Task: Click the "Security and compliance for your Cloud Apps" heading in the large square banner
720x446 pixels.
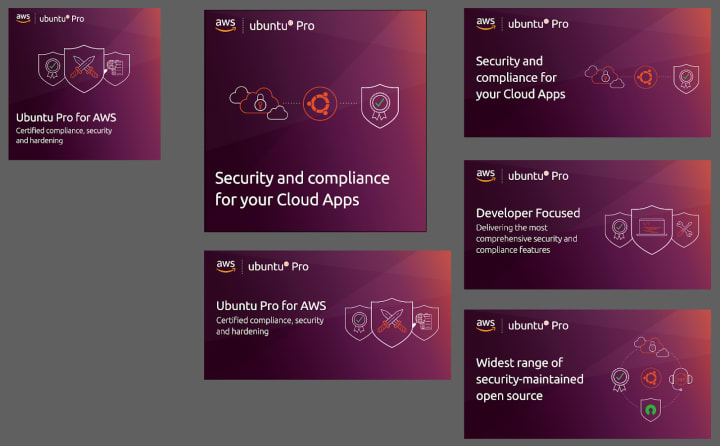Action: point(302,189)
